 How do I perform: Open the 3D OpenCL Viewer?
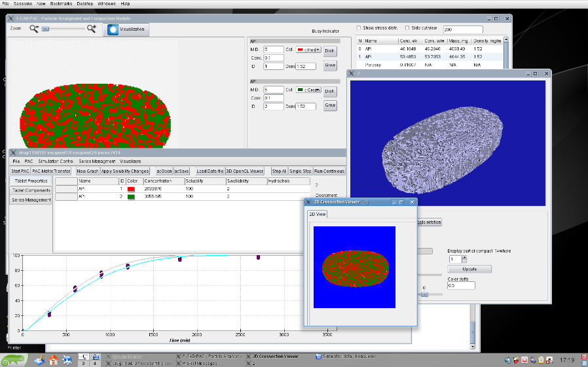tap(245, 171)
